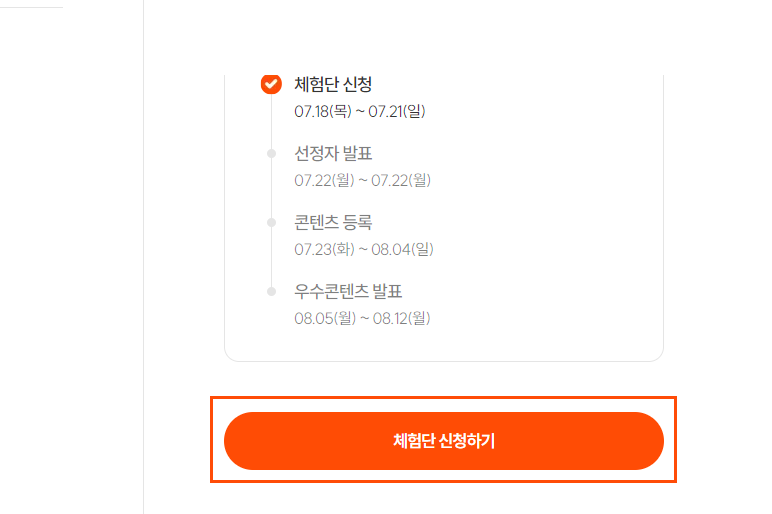
Task: Select the 콘텐츠 등록 step title
Action: tap(333, 222)
